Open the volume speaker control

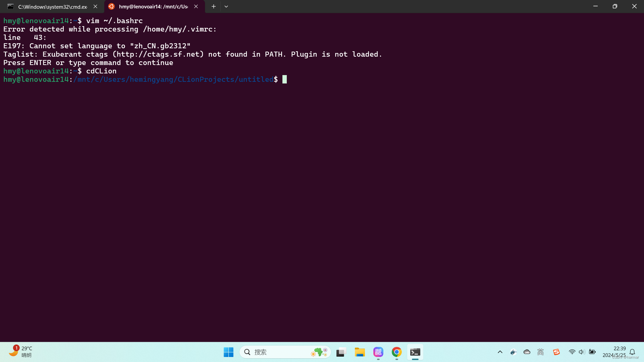(582, 352)
